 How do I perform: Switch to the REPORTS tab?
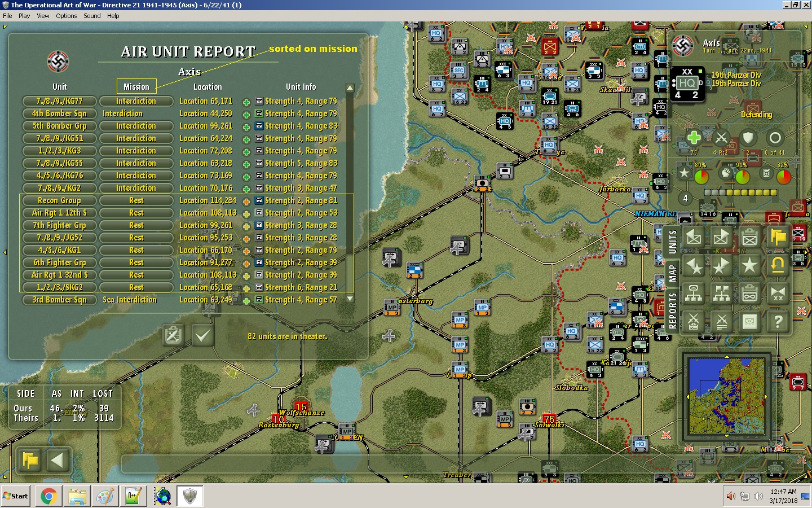(672, 310)
